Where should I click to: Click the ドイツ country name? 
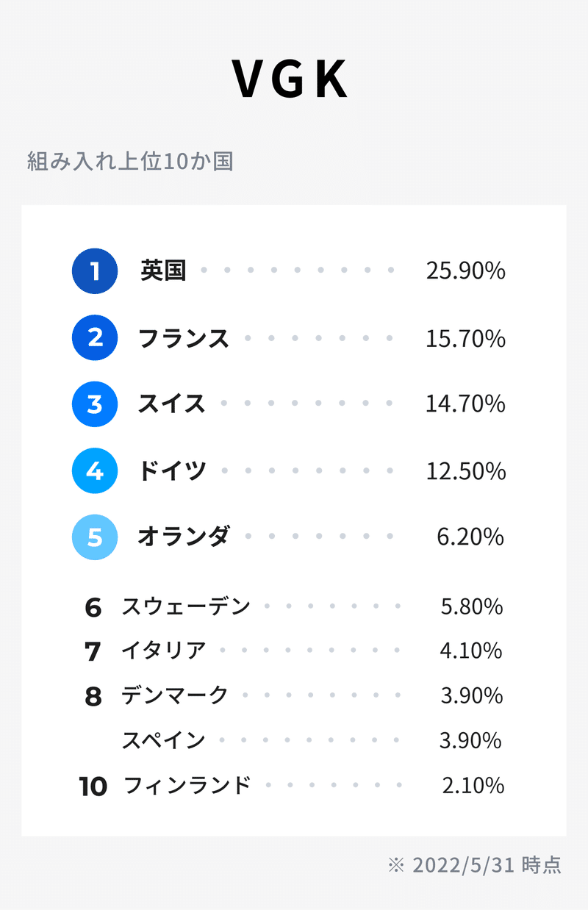coord(172,470)
